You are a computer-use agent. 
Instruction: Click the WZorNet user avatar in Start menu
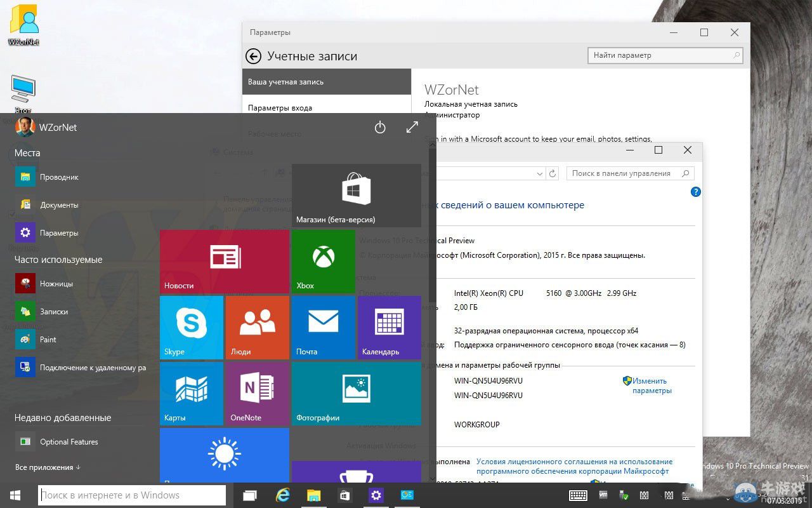point(25,127)
